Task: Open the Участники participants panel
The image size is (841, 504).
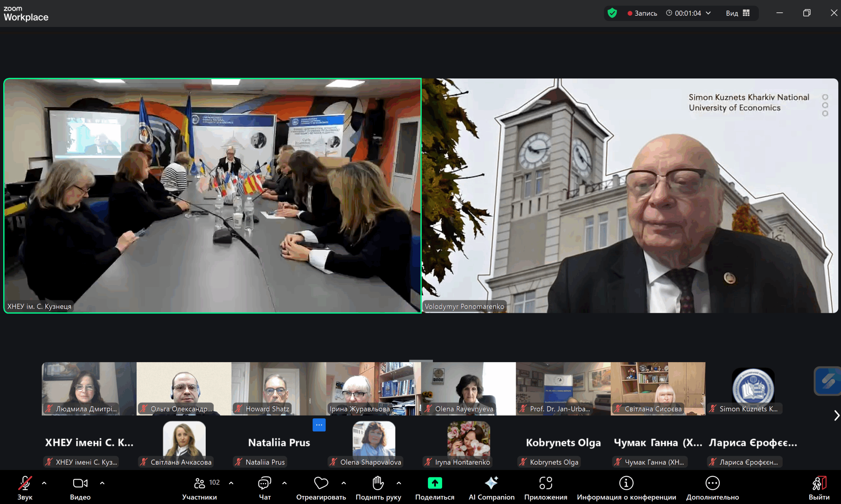Action: pos(200,483)
